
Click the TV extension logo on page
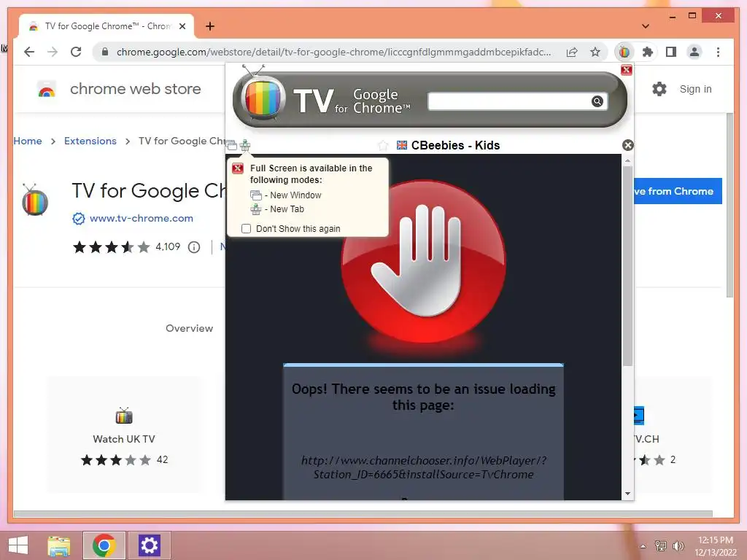(x=35, y=200)
